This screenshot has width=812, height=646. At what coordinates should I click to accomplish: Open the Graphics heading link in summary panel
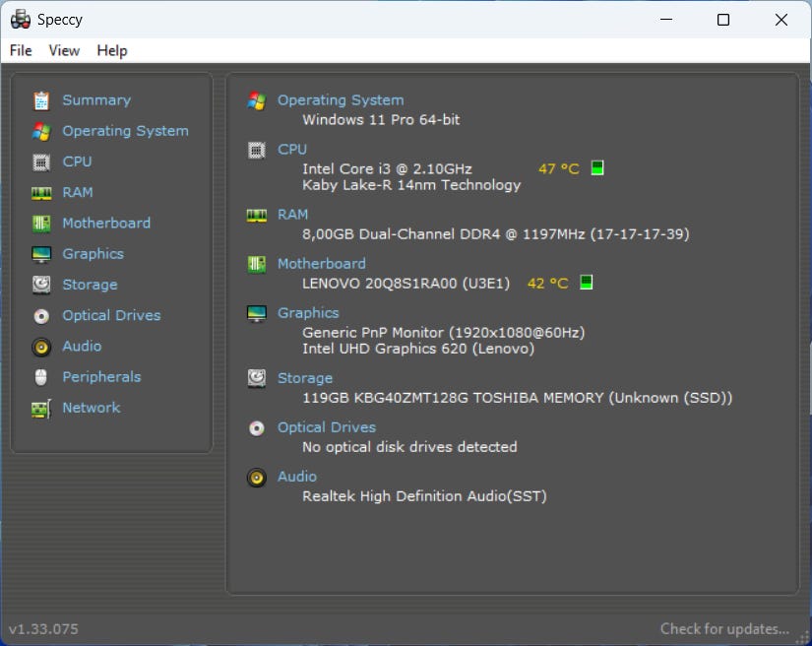(308, 312)
